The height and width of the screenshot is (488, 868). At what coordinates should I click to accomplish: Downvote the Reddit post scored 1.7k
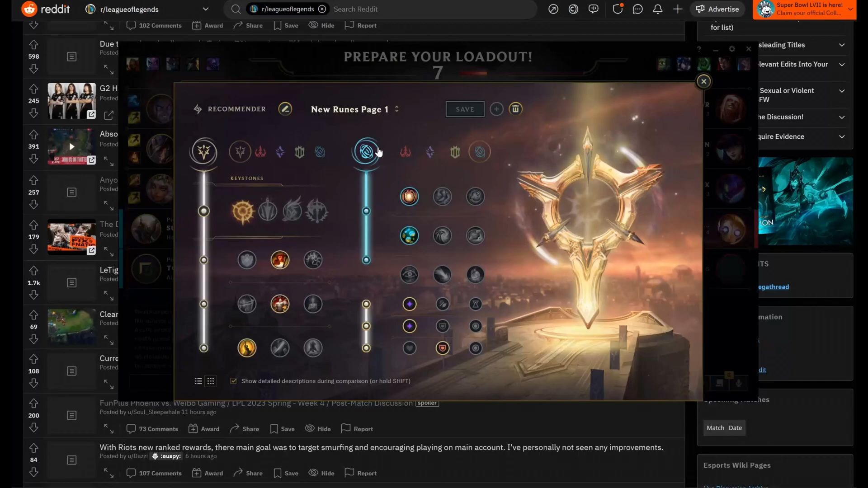coord(33,295)
